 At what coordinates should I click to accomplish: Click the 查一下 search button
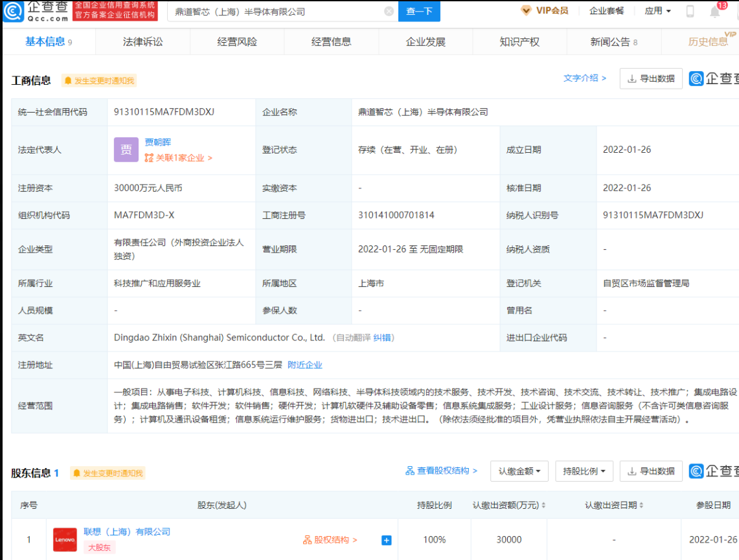(x=419, y=11)
